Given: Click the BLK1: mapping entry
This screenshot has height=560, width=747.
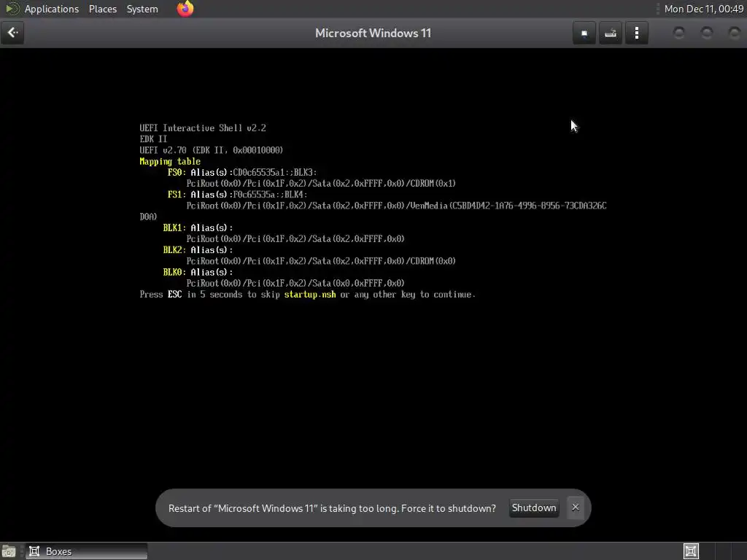Looking at the screenshot, I should pos(174,227).
